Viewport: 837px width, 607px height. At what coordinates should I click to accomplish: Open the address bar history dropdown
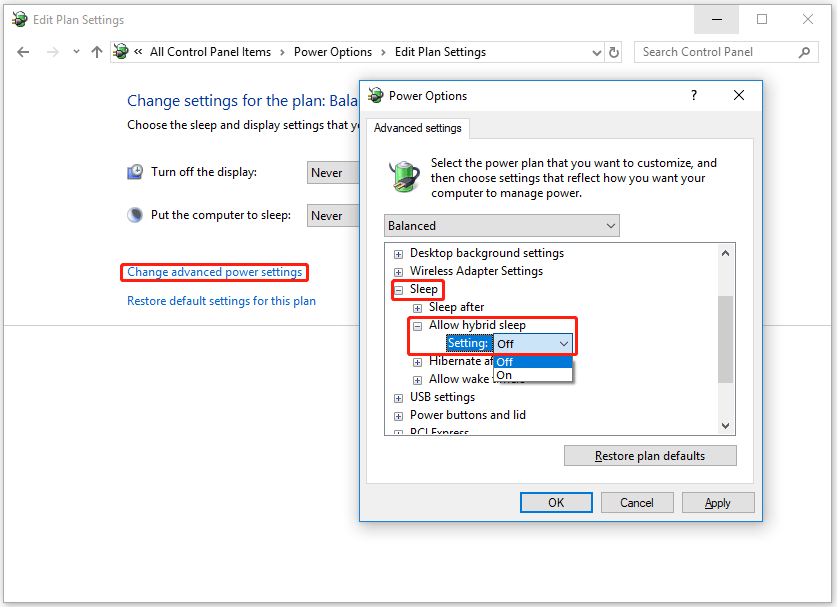click(x=597, y=52)
